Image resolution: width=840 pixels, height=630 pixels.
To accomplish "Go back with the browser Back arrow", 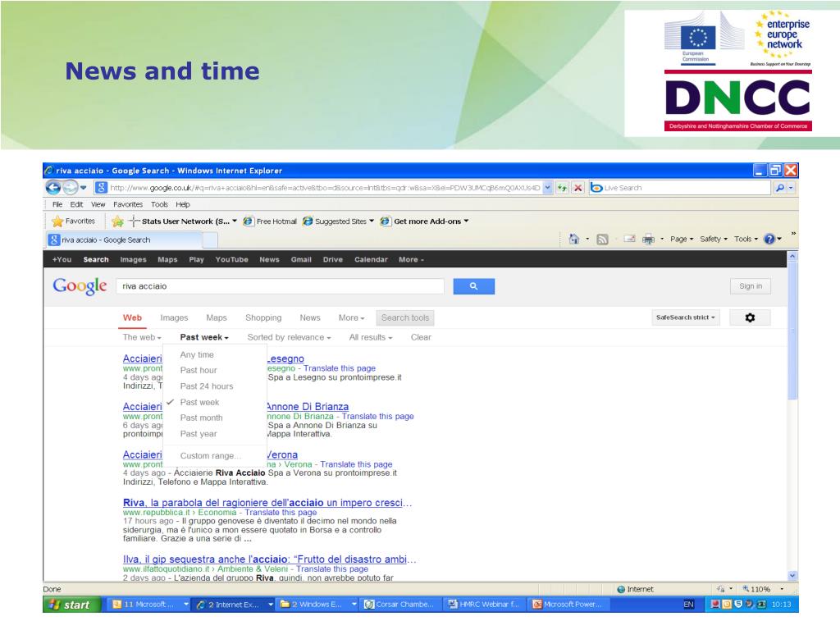I will coord(53,188).
